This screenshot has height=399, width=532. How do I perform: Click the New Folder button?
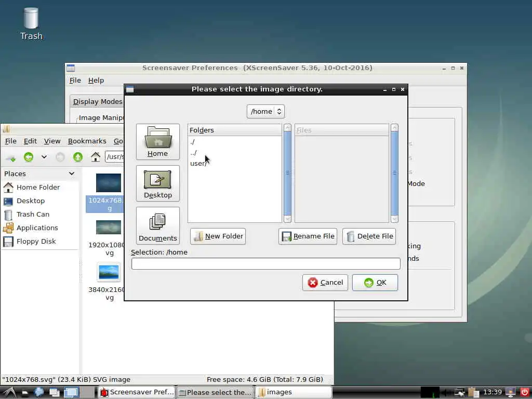(218, 236)
